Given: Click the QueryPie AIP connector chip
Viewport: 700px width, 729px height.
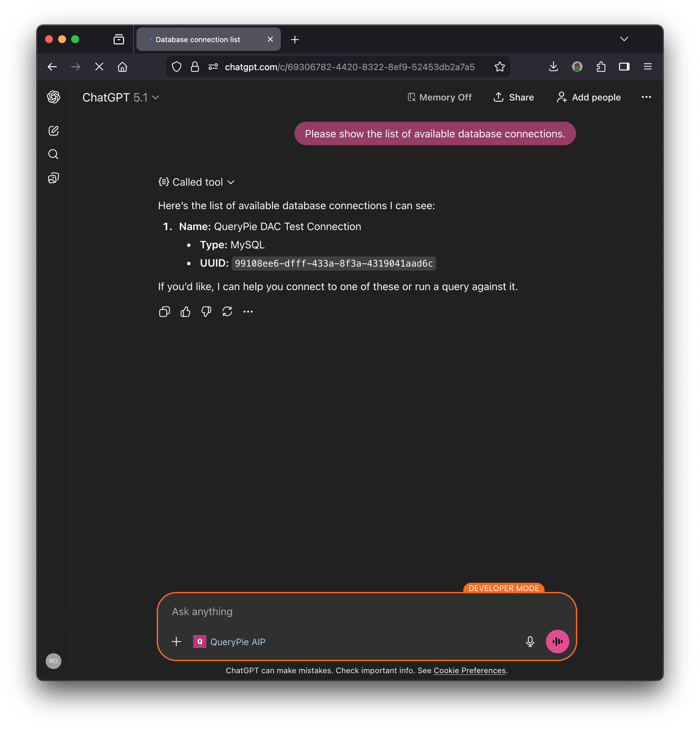Looking at the screenshot, I should pyautogui.click(x=229, y=641).
